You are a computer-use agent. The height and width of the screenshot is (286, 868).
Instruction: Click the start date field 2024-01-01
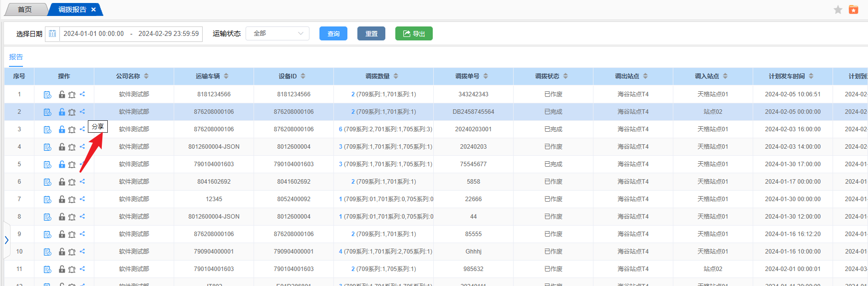(x=94, y=34)
